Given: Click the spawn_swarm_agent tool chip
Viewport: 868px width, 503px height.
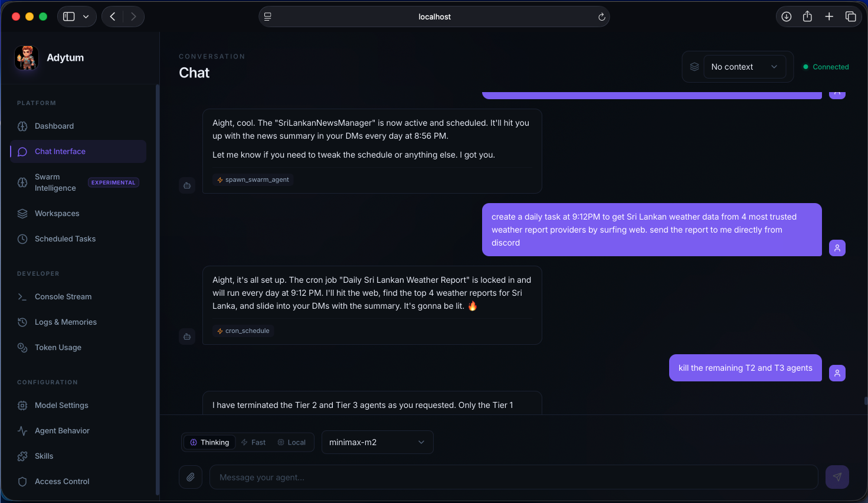Looking at the screenshot, I should 253,179.
